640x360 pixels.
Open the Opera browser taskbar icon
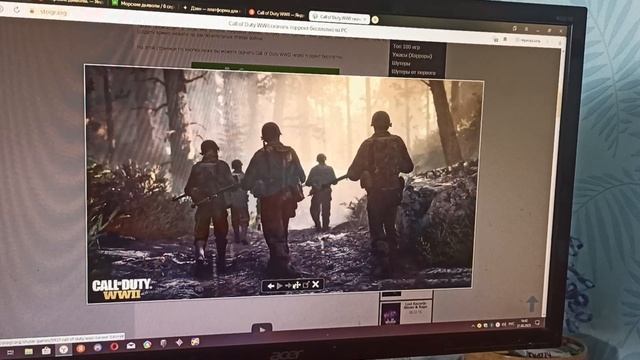click(x=114, y=347)
